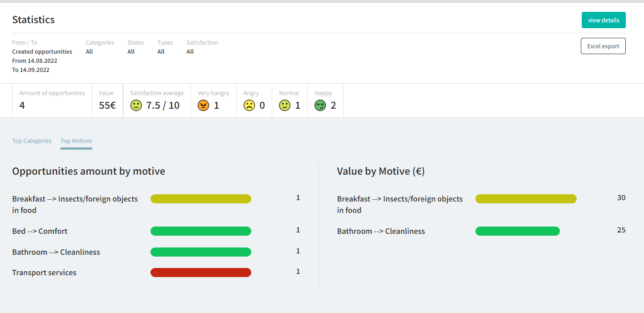
Task: Open the view details button
Action: pyautogui.click(x=603, y=20)
